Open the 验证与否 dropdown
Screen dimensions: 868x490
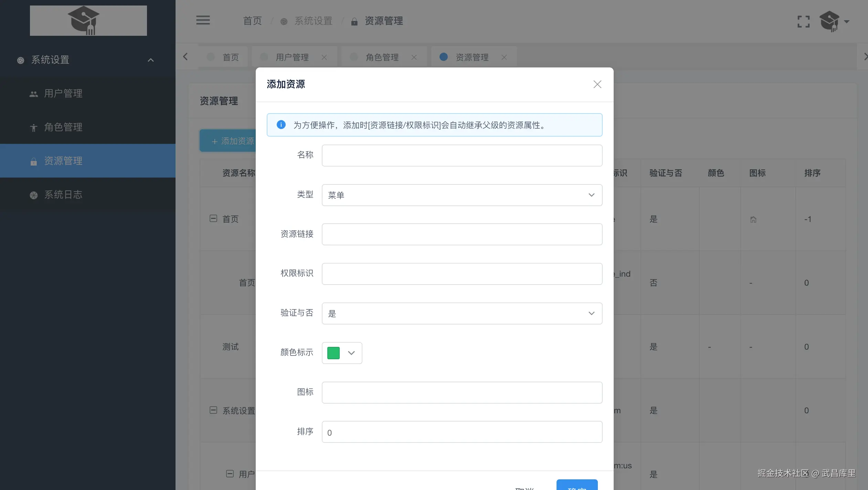(x=462, y=313)
